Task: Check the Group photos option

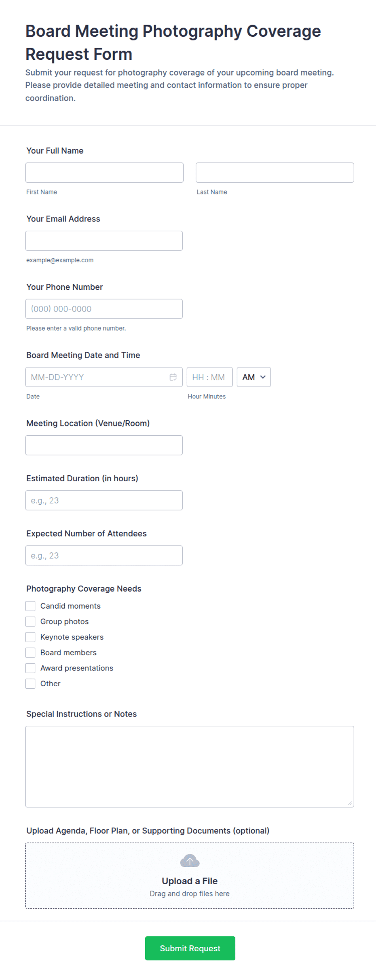Action: coord(30,621)
